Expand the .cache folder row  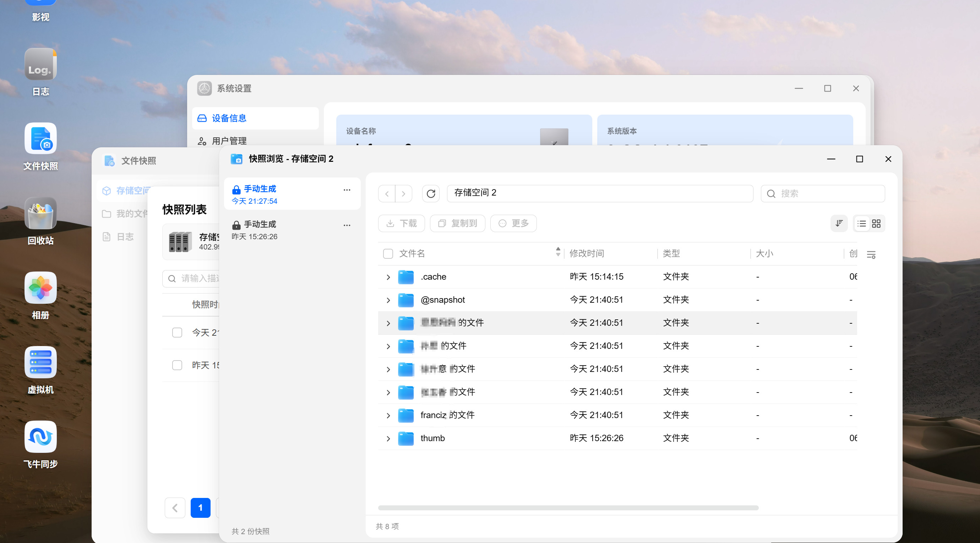tap(388, 277)
